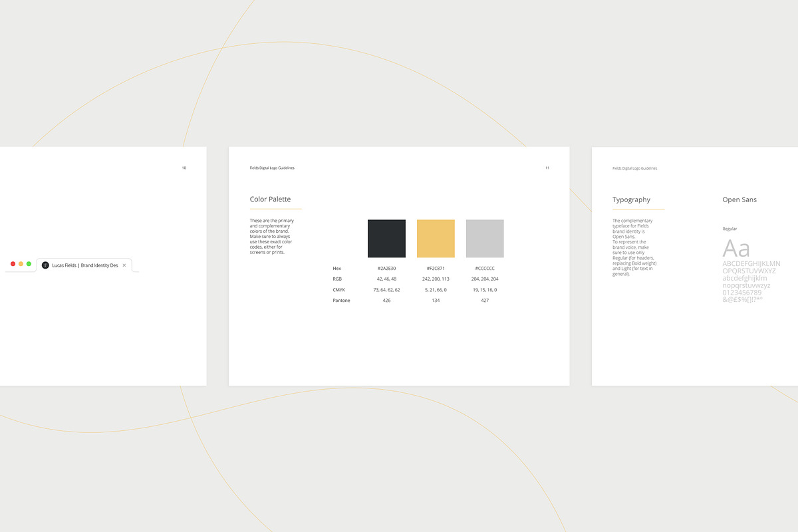798x532 pixels.
Task: Click the red traffic light button
Action: [13, 263]
